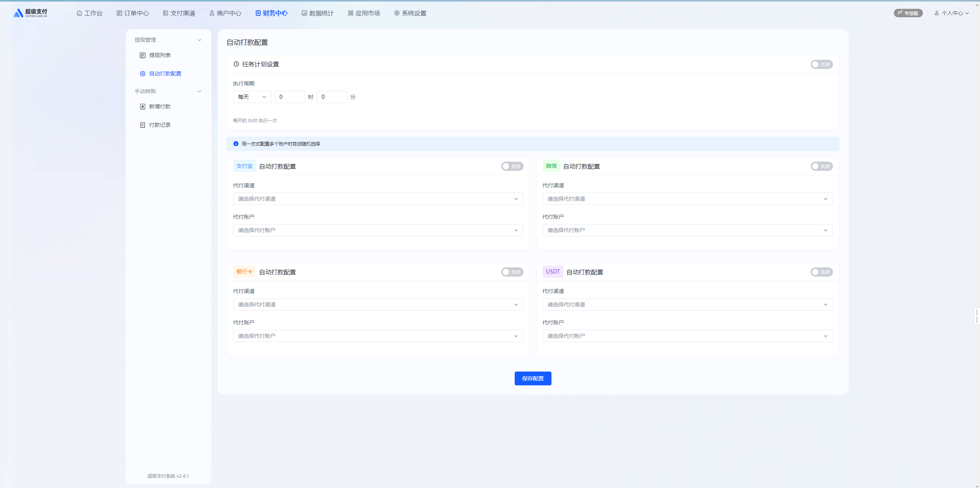Click the 专业版 badge icon

(900, 13)
